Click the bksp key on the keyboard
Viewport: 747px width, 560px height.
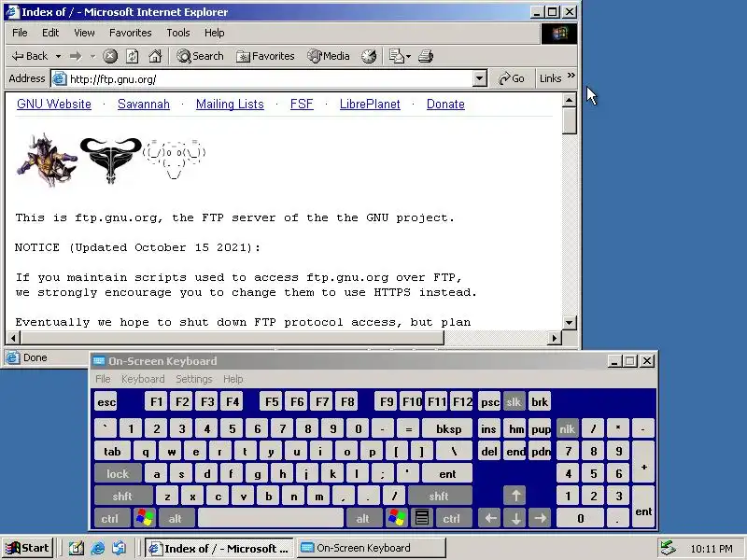coord(448,429)
